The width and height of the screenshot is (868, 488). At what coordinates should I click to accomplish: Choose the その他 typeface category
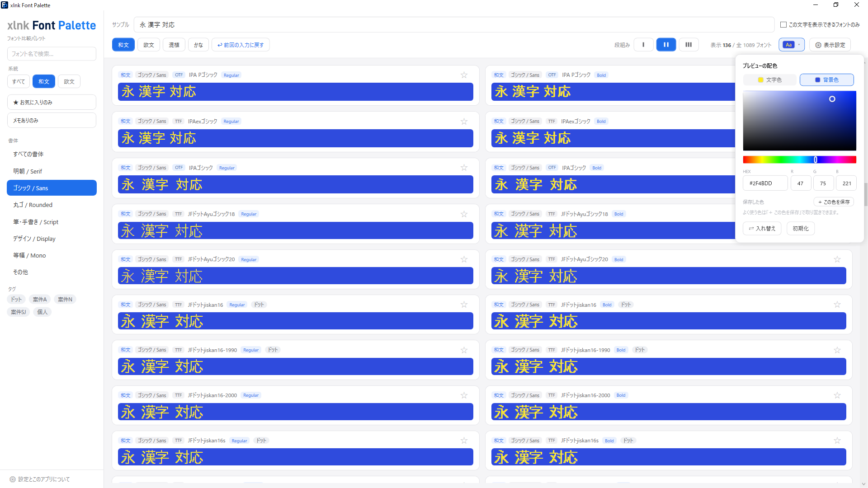click(x=52, y=272)
